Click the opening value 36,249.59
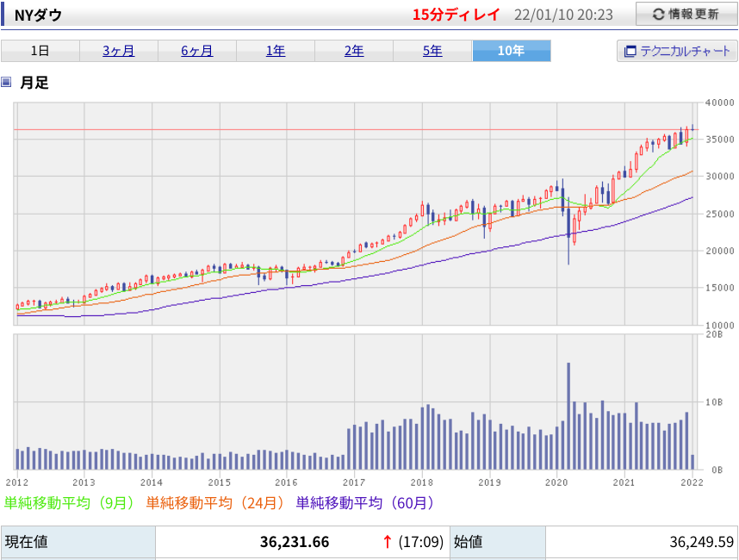The image size is (739, 560). (702, 542)
